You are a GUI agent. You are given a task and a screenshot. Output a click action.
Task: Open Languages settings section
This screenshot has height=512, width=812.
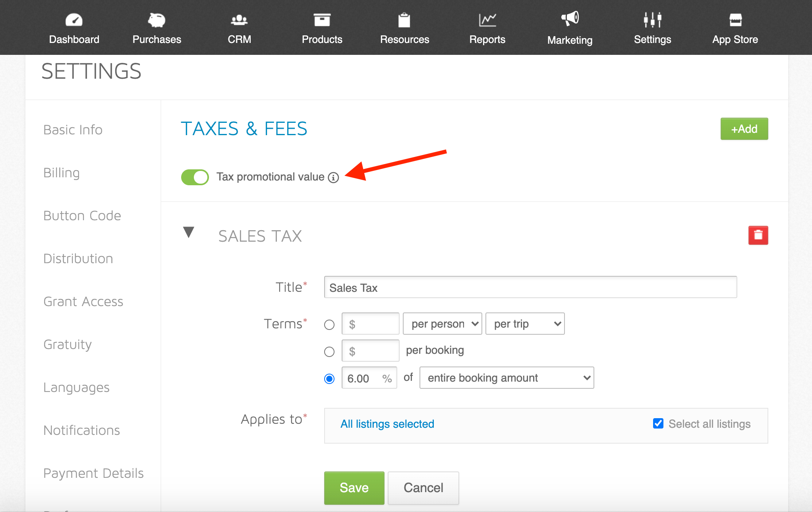click(76, 387)
